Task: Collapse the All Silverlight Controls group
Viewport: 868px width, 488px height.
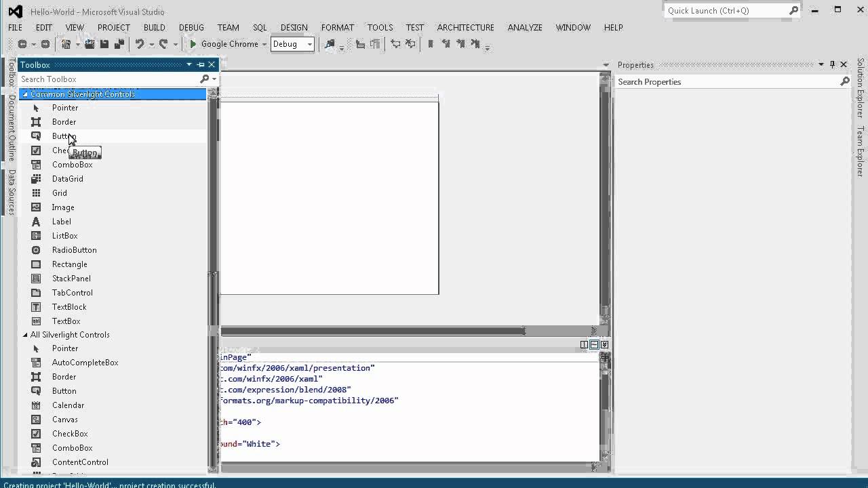Action: pyautogui.click(x=25, y=335)
